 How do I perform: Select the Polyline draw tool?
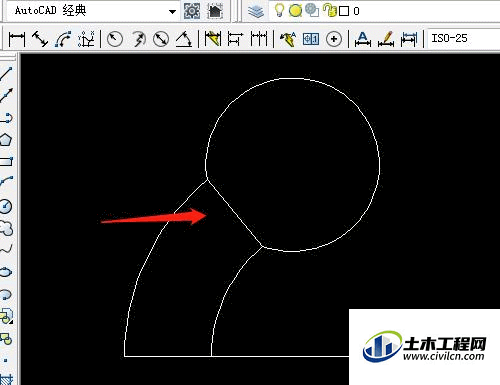coord(6,118)
